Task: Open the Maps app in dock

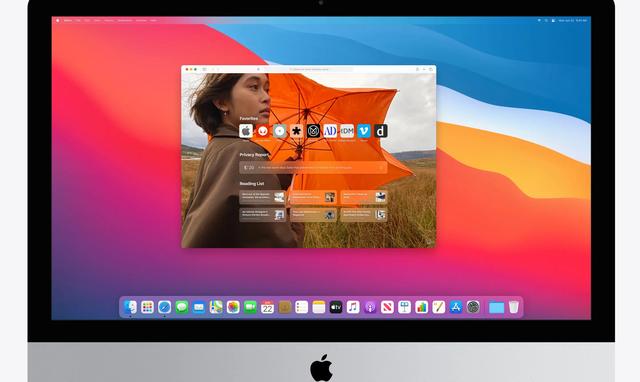Action: point(216,306)
